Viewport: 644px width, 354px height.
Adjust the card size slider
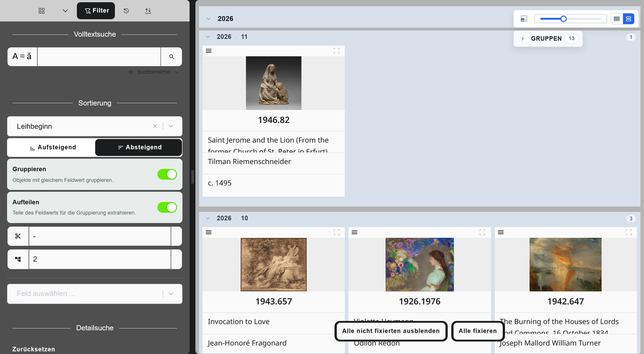[x=571, y=19]
